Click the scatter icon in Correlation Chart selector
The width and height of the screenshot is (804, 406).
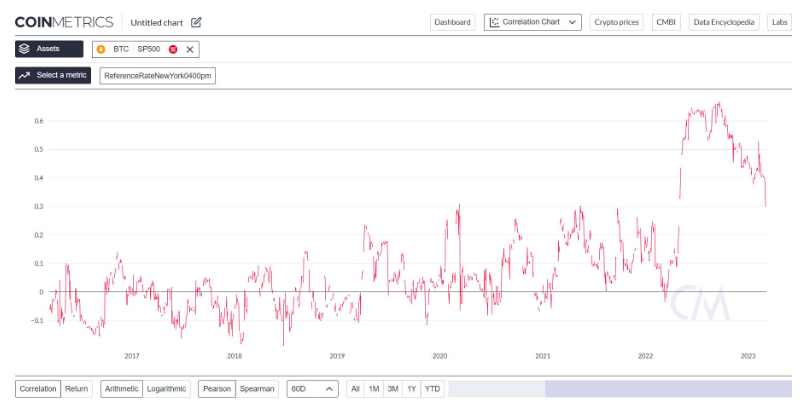[494, 22]
